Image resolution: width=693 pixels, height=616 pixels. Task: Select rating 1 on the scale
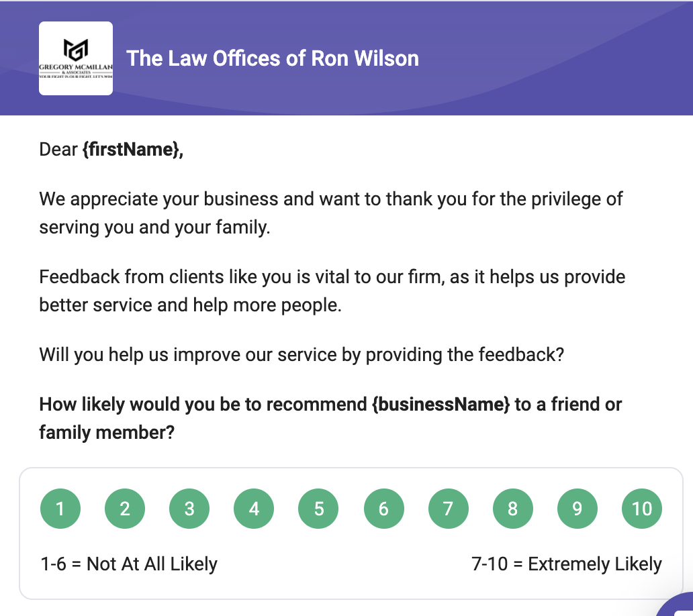(x=60, y=509)
